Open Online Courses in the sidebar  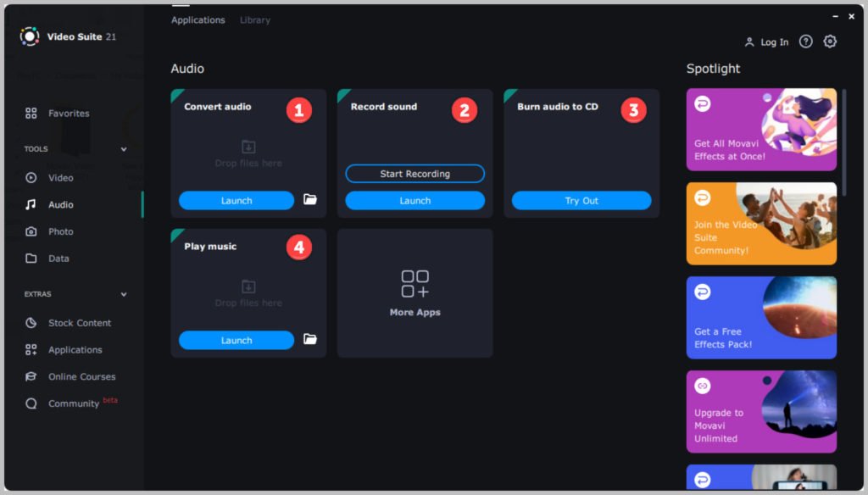pyautogui.click(x=81, y=376)
